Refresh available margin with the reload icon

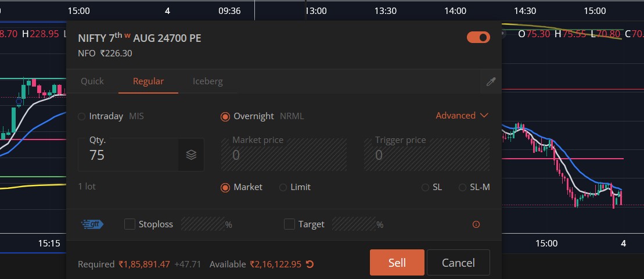[x=310, y=264]
